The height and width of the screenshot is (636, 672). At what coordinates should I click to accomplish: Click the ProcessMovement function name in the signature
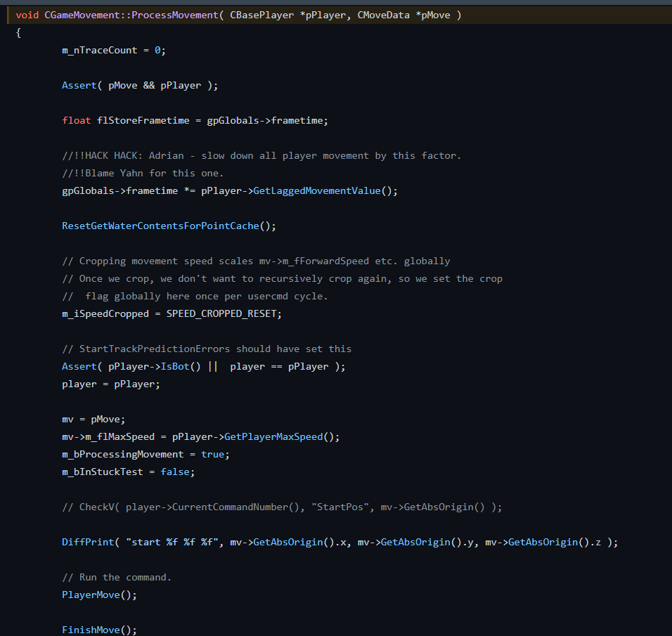(175, 15)
